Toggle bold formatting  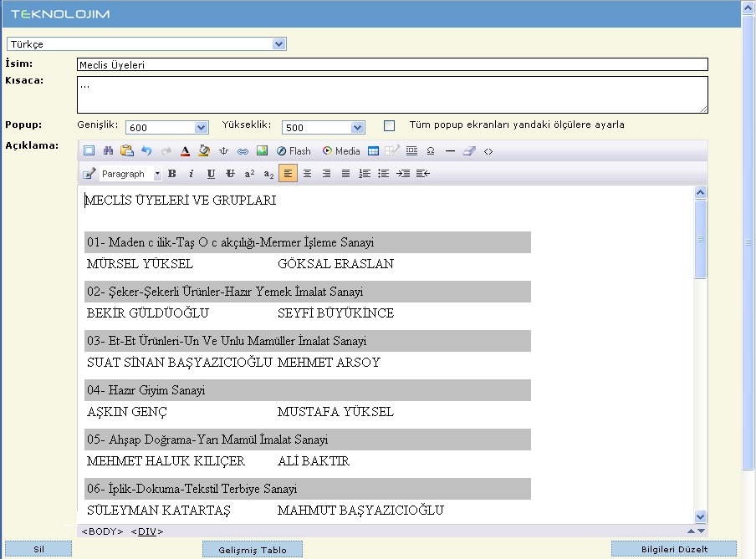(172, 174)
